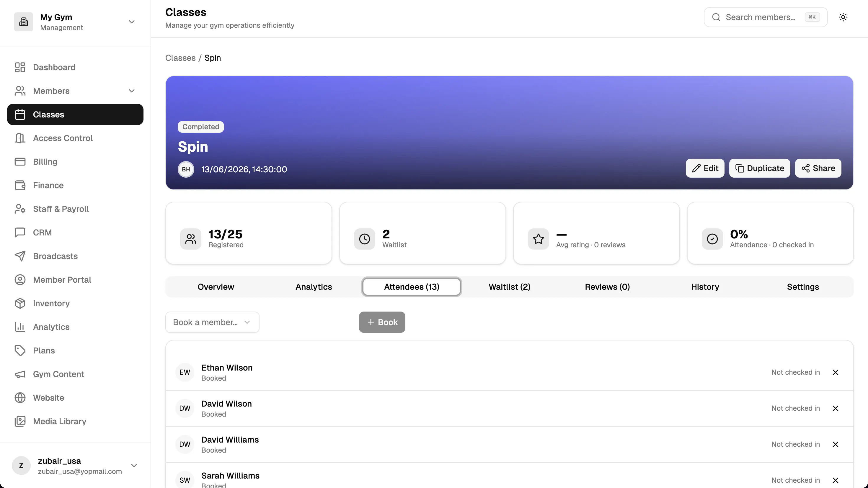Click the Gym Content megaphone icon
The height and width of the screenshot is (488, 868).
pyautogui.click(x=20, y=374)
